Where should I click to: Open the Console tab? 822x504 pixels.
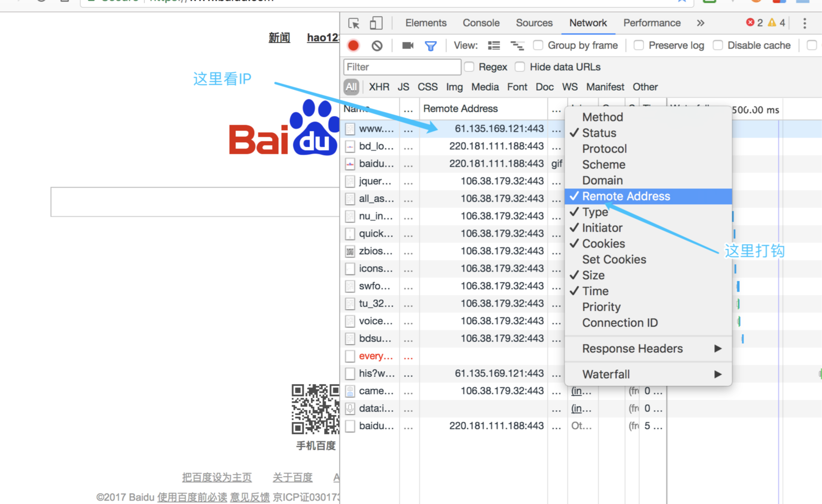[481, 23]
